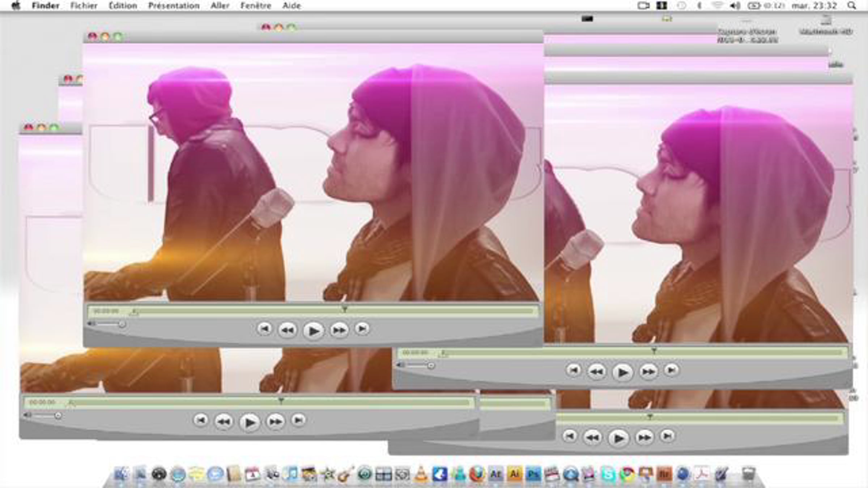Open the Fichier menu
The width and height of the screenshot is (868, 488).
(x=84, y=6)
